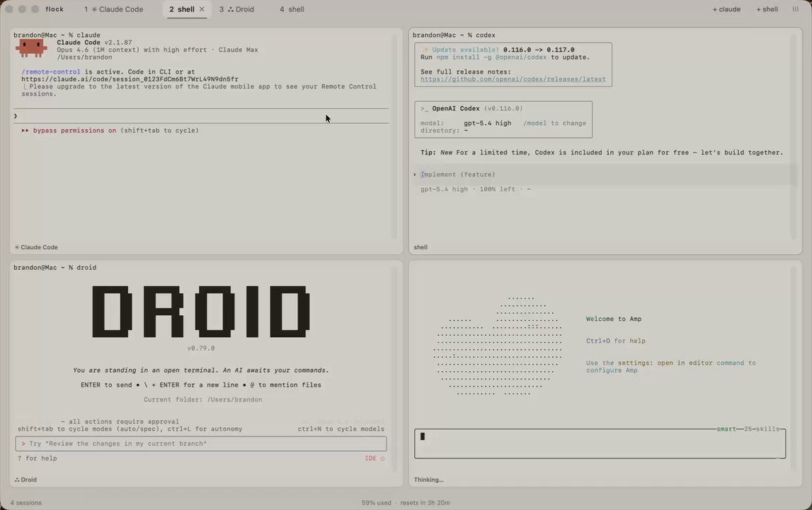Click the Codex Update available notice

point(499,50)
